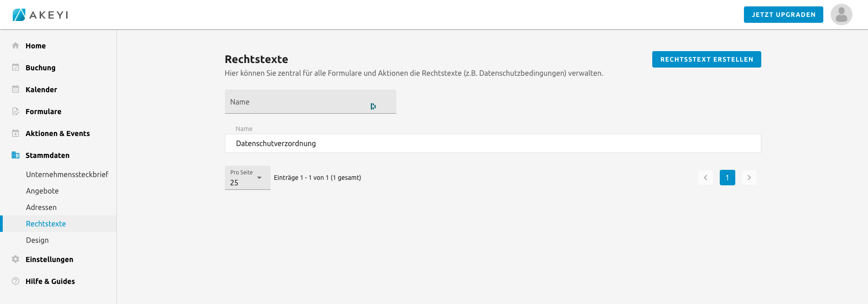Go to next page of entries
Image resolution: width=868 pixels, height=304 pixels.
point(749,178)
